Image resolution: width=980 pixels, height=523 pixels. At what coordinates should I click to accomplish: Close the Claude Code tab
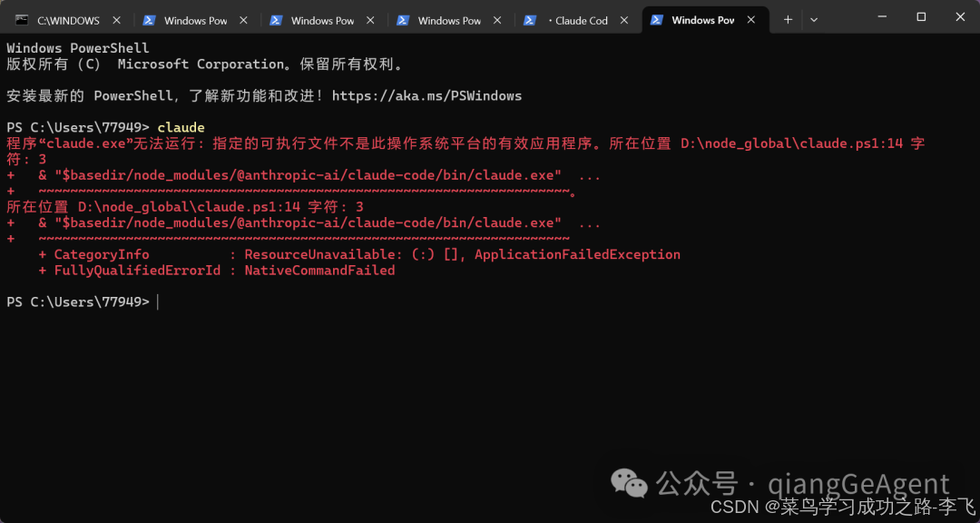(x=623, y=20)
